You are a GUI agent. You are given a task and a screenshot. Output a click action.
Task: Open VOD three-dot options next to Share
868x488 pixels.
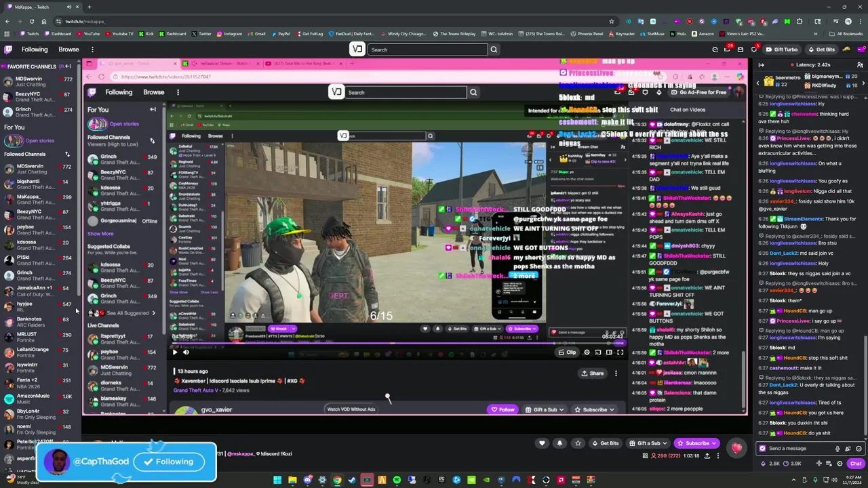tap(616, 373)
